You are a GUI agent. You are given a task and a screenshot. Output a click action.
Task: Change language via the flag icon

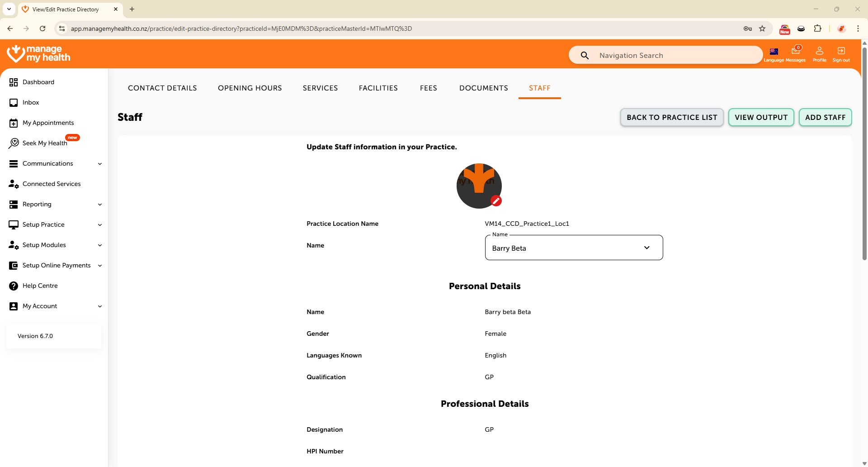[x=774, y=52]
